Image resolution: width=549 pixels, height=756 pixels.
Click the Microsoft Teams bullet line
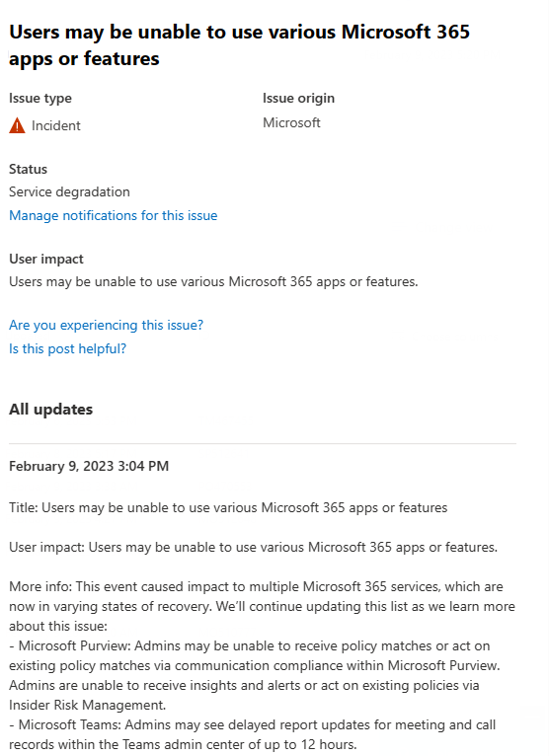click(x=253, y=725)
